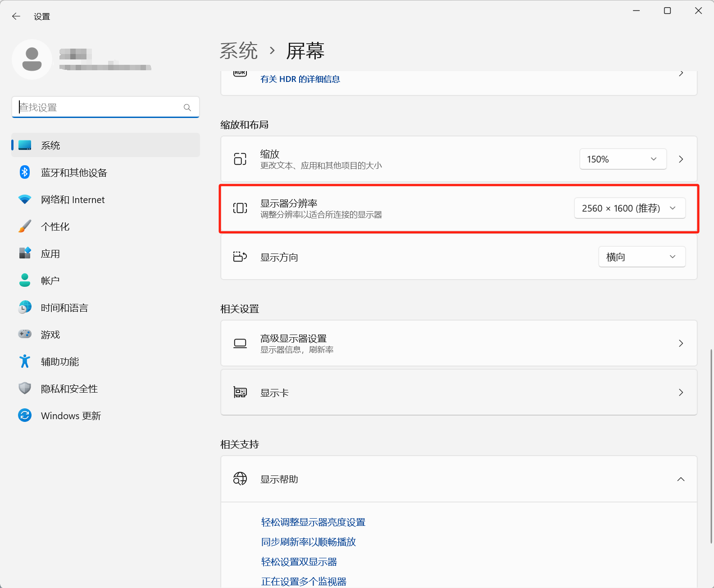Click the vertical scrollbar thumb

point(711,446)
